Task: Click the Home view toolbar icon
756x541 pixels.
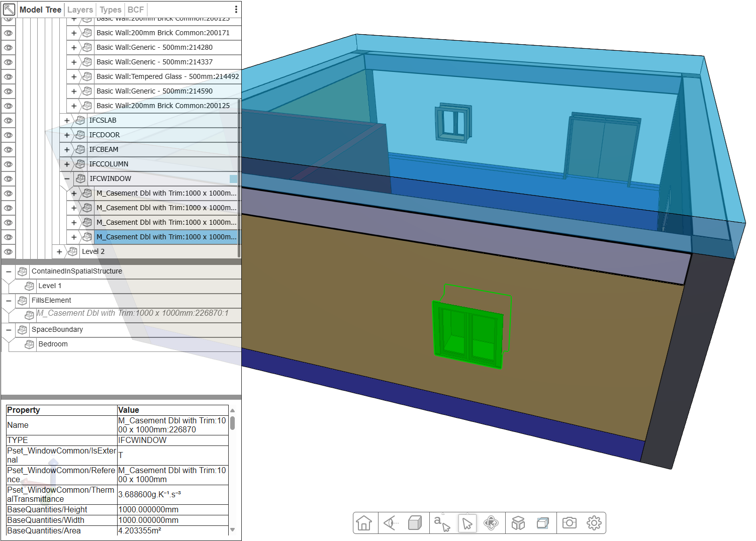Action: tap(364, 523)
